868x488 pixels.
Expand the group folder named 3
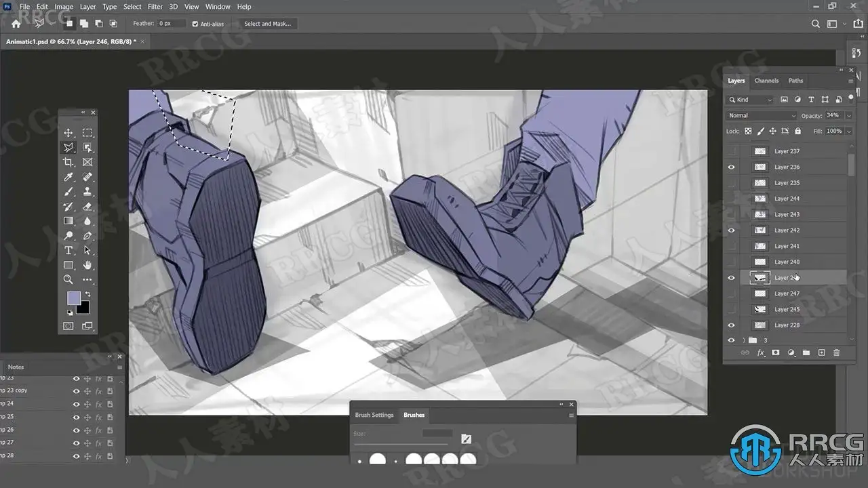click(x=744, y=340)
